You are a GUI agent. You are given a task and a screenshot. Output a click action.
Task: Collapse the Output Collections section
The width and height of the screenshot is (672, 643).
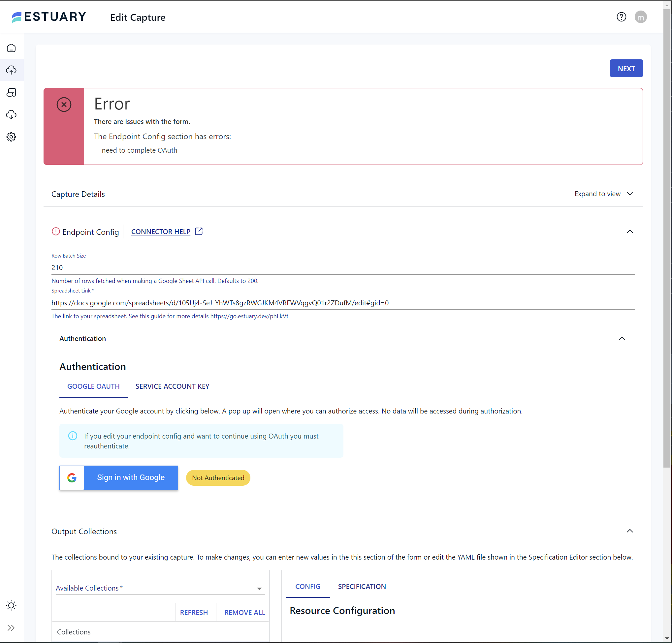pos(630,531)
